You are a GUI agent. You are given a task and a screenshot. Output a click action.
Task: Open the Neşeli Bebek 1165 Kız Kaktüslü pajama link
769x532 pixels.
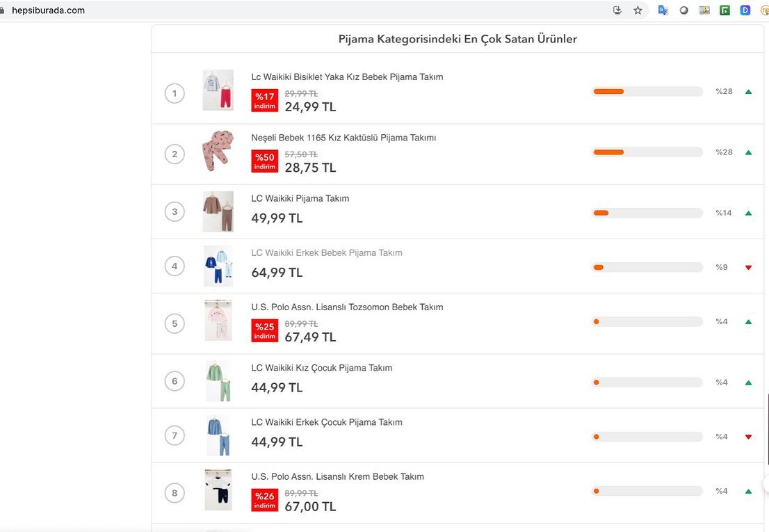pos(343,138)
